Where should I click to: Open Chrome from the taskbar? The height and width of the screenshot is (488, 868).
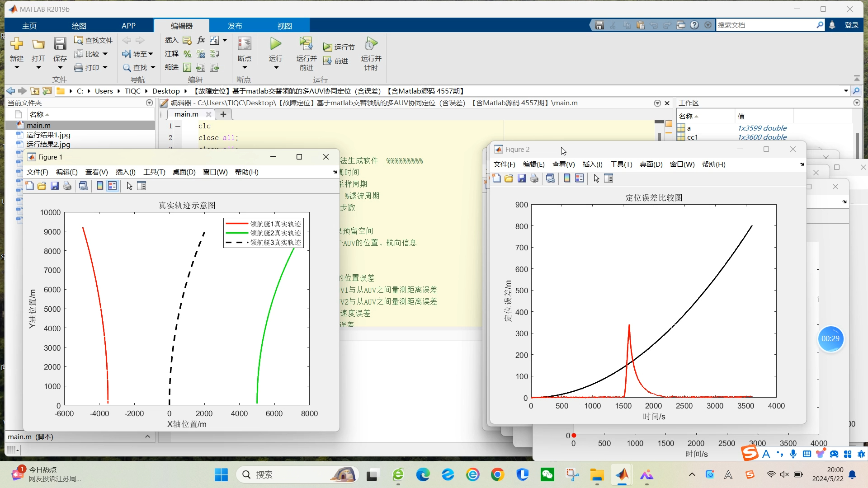(497, 474)
